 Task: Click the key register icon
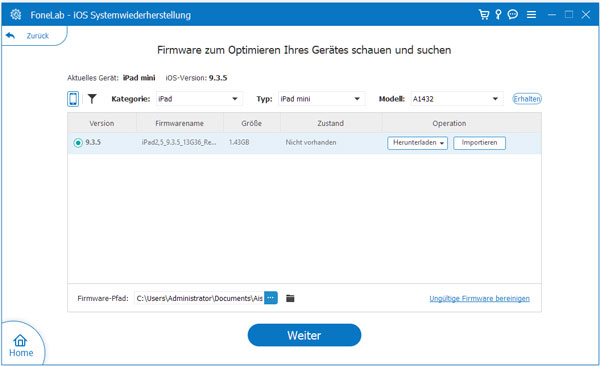click(x=498, y=15)
